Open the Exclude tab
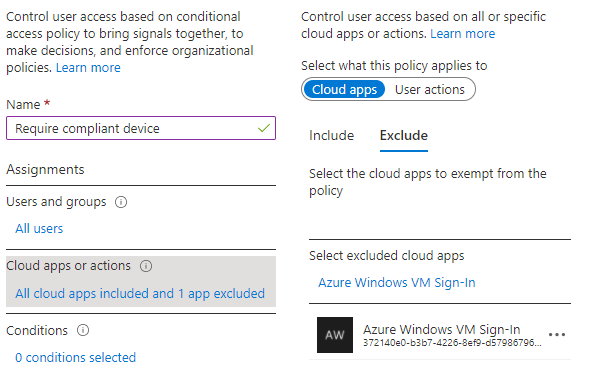The width and height of the screenshot is (589, 370). (x=403, y=136)
